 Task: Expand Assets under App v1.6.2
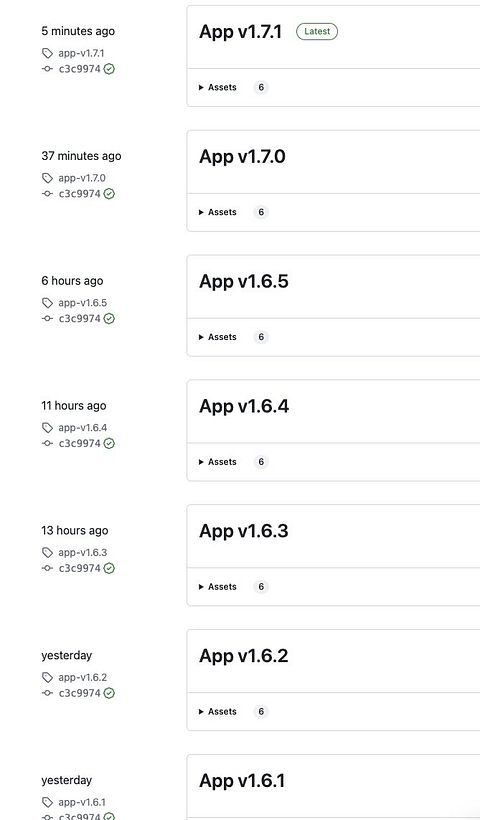click(x=218, y=711)
